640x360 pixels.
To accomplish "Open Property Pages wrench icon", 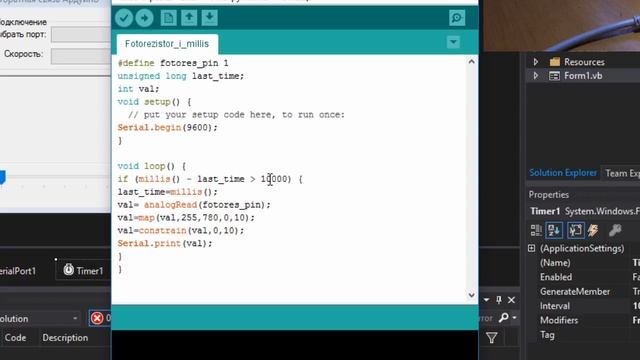I will click(x=615, y=231).
